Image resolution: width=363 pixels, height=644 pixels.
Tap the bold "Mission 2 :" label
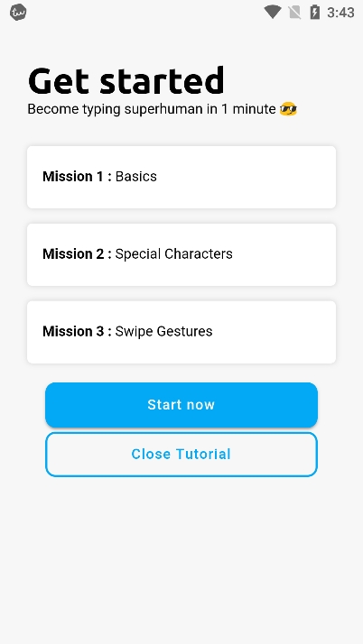coord(78,254)
